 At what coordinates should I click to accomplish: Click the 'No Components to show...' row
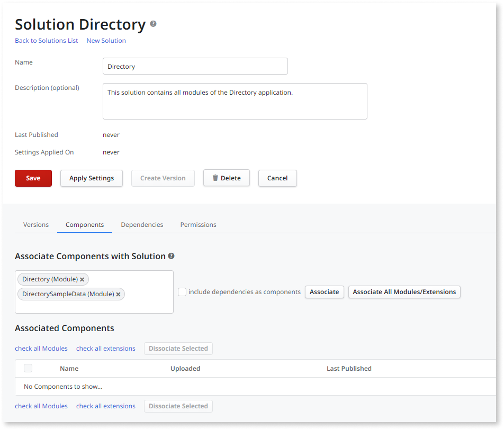[256, 386]
